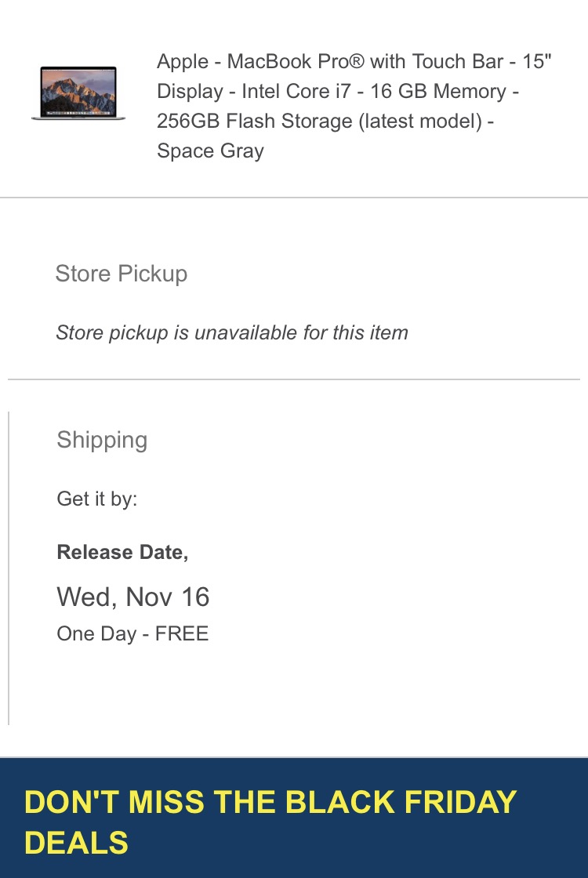Viewport: 588px width, 878px height.
Task: Select the Shipping section heading
Action: (x=102, y=440)
